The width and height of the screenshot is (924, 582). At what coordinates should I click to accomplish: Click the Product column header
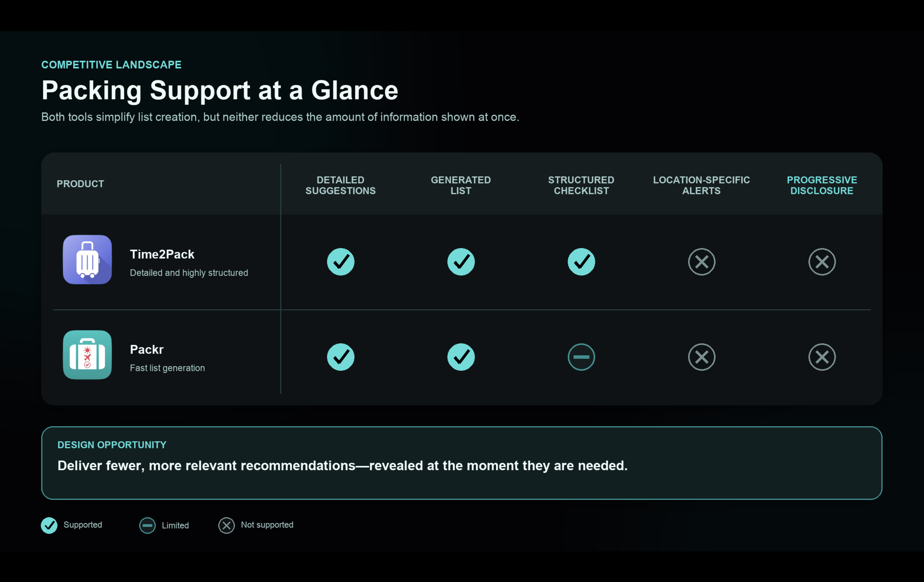tap(80, 184)
